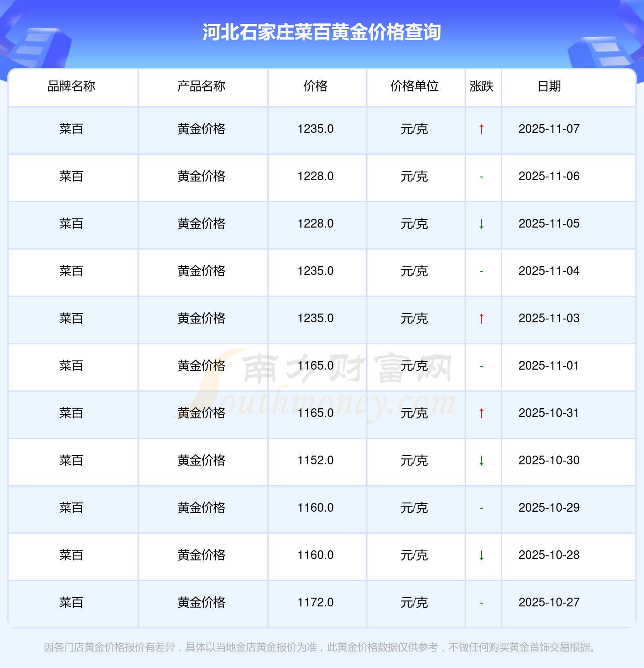This screenshot has height=668, width=644.
Task: Click the price 1160.0 for 2025-10-29
Action: (x=316, y=508)
